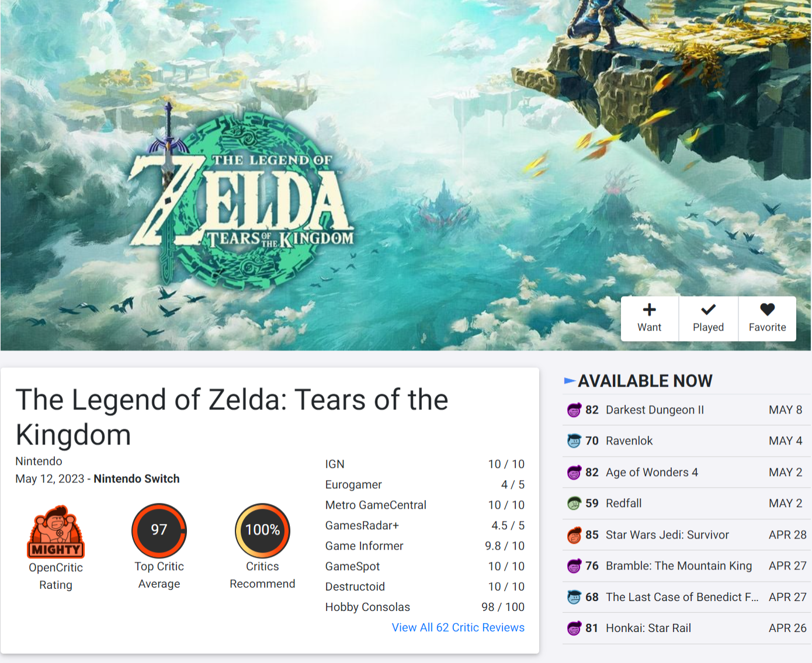Click the May 12, 2023 release date
Image resolution: width=812 pixels, height=663 pixels.
(50, 478)
